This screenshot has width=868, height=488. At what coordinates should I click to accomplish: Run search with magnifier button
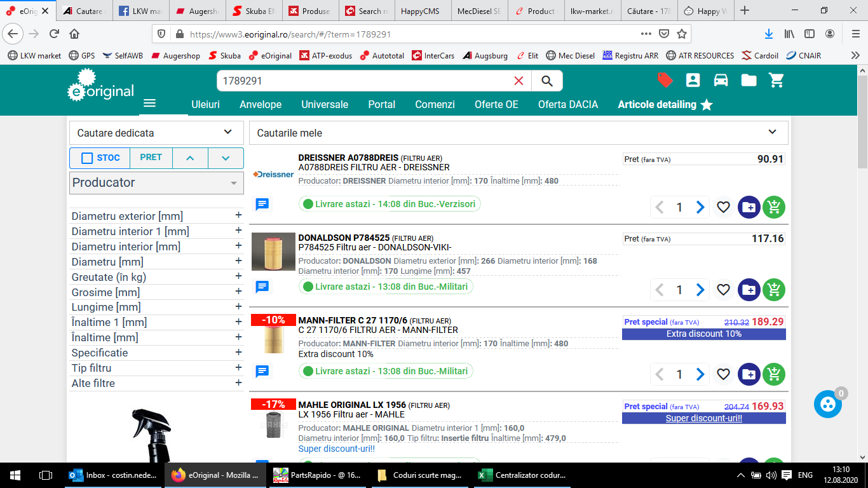point(546,81)
